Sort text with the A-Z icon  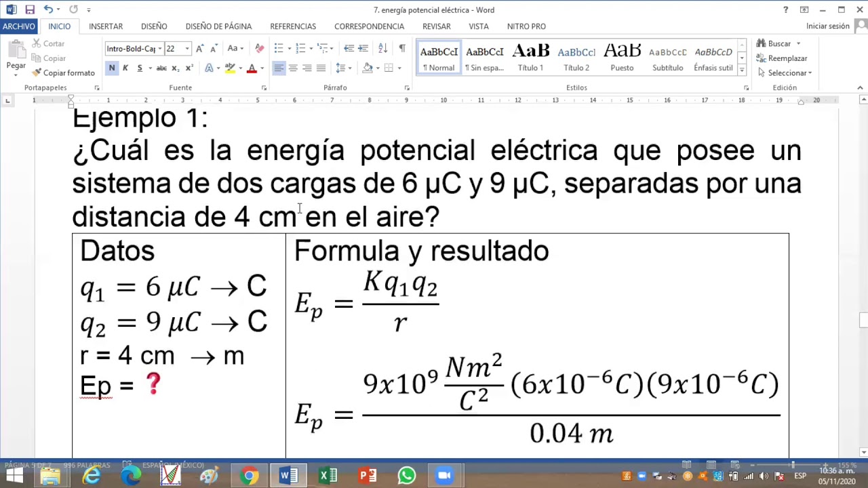(382, 48)
